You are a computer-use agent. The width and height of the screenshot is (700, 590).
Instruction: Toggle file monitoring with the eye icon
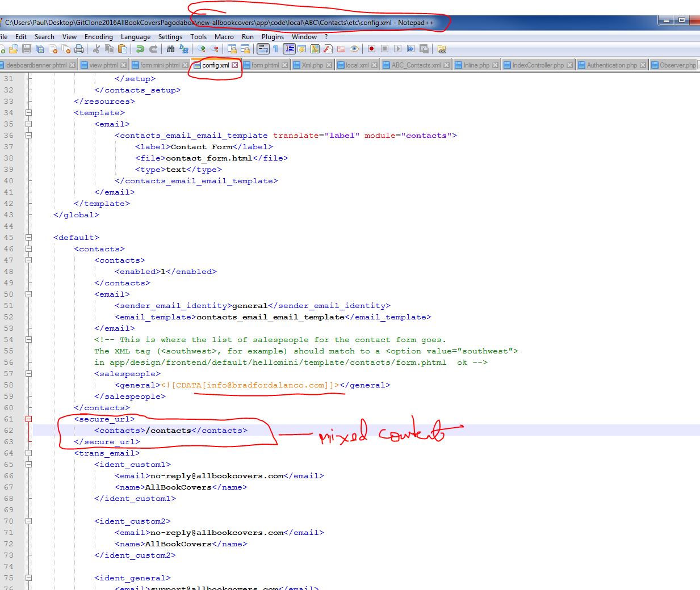pos(354,49)
